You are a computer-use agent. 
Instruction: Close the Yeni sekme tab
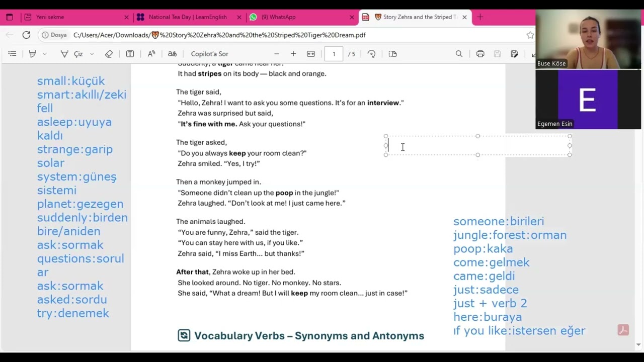tap(126, 17)
